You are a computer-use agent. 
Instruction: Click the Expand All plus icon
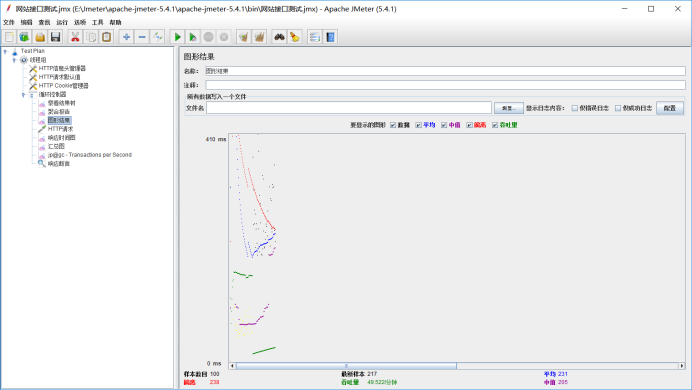(x=126, y=37)
